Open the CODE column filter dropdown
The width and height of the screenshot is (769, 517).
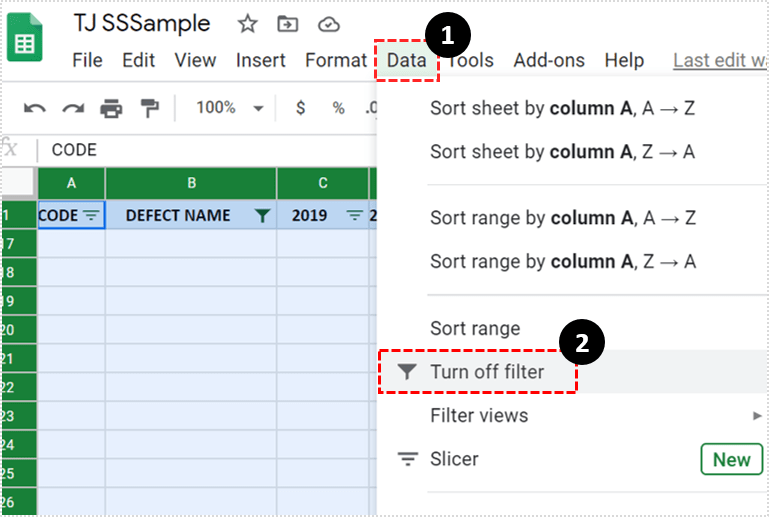(91, 216)
